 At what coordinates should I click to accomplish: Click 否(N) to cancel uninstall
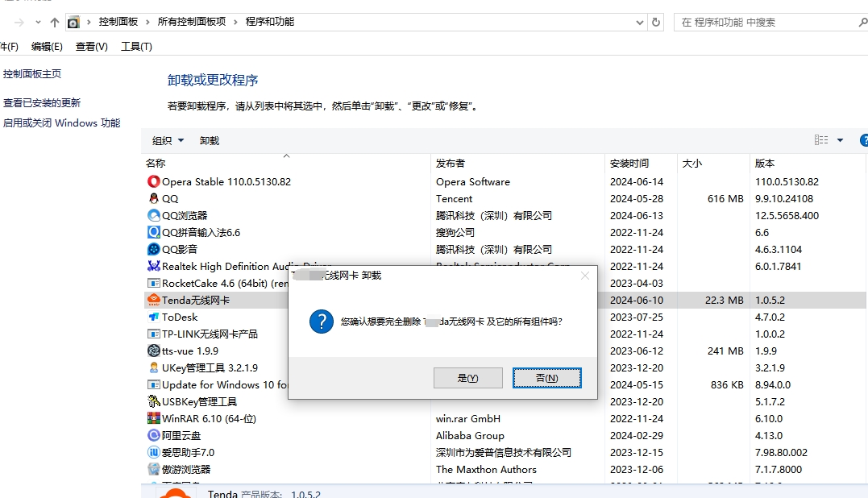pos(547,378)
